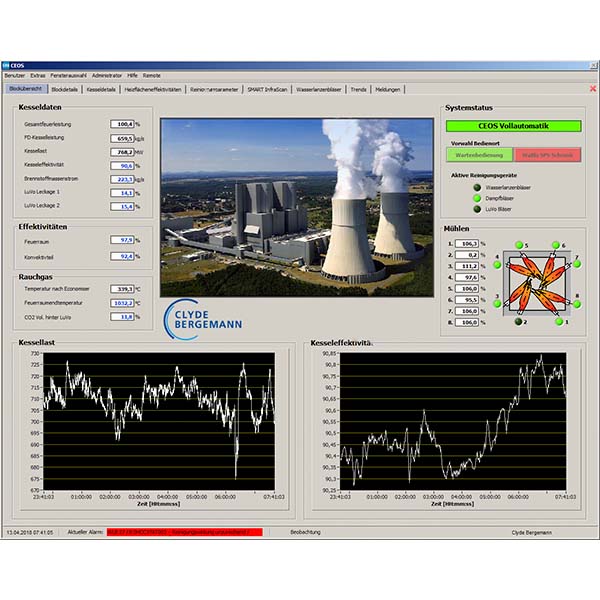The height and width of the screenshot is (600, 600).
Task: Click the Wasserlanzenbläser status LED
Action: [x=477, y=188]
